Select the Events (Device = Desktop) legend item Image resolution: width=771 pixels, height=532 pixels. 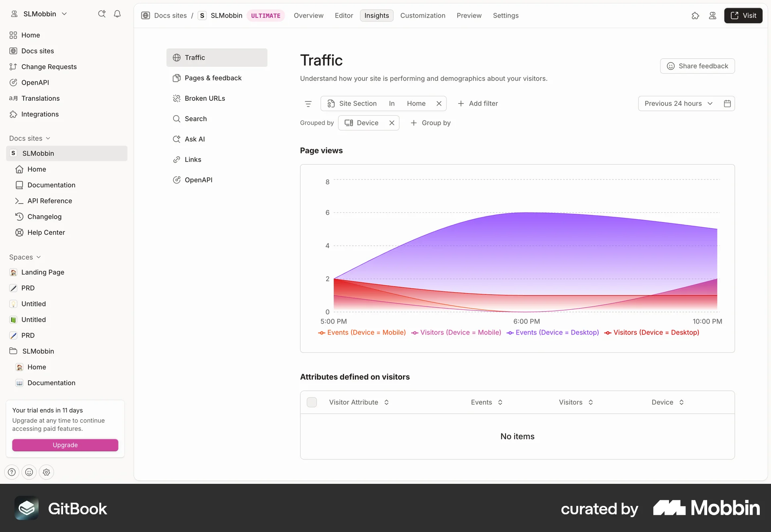(553, 332)
